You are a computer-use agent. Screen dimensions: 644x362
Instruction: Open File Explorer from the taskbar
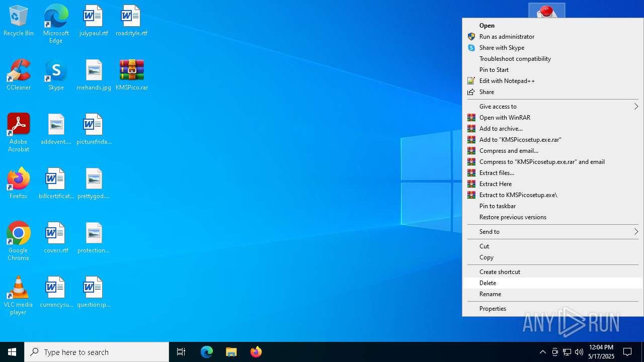(x=231, y=352)
